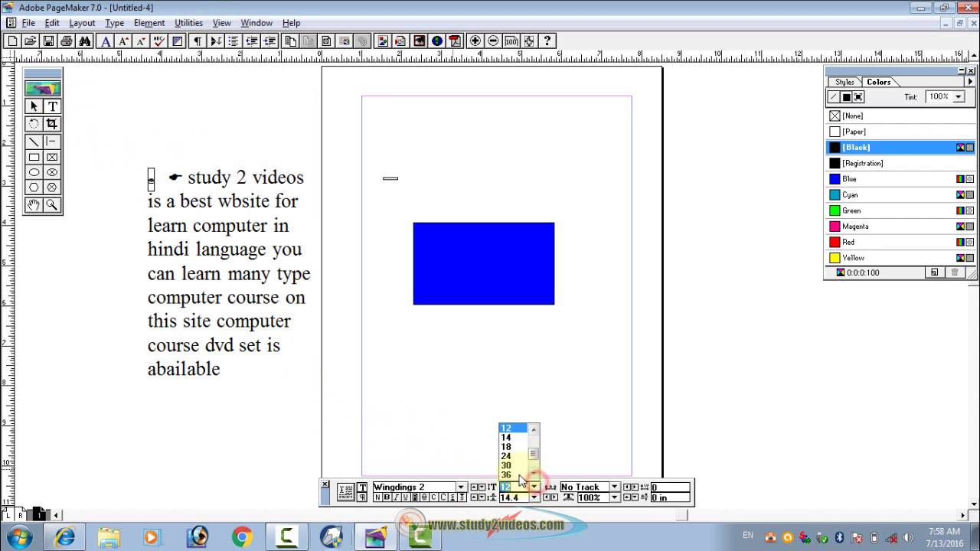
Task: Open the Colors palette flyout menu arrow
Action: (x=970, y=82)
